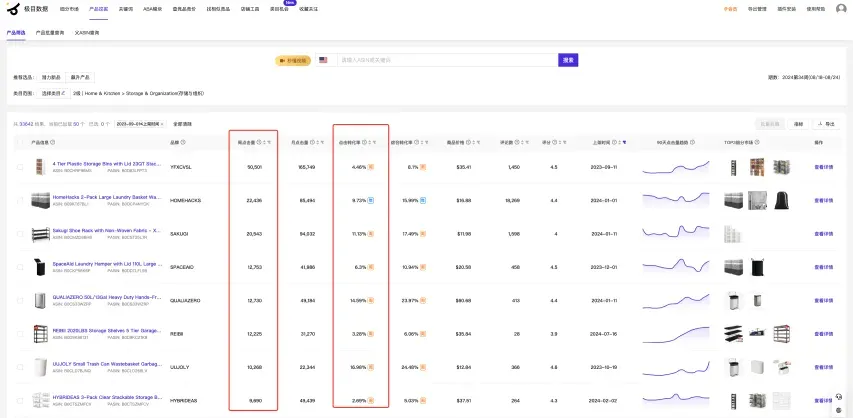Open the user avatar profile icon
The height and width of the screenshot is (418, 853).
pyautogui.click(x=841, y=9)
